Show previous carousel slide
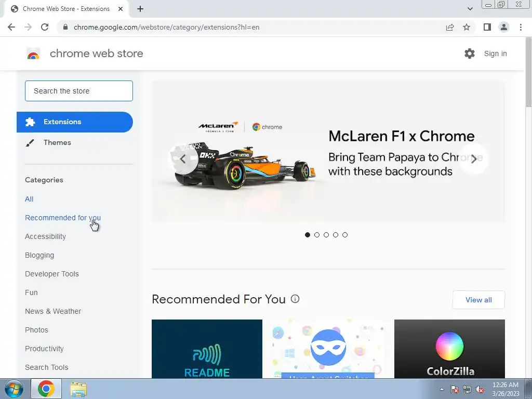This screenshot has width=532, height=399. tap(183, 159)
